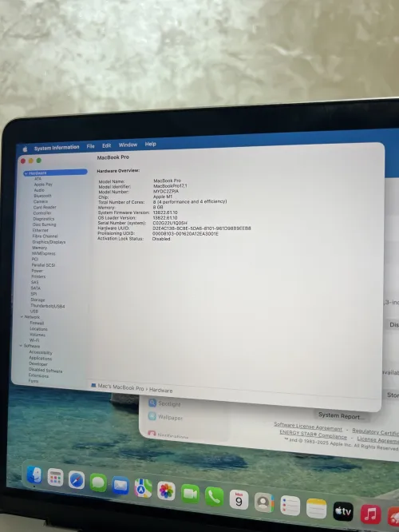Open Calendar showing 9 in Dock

coord(239,500)
